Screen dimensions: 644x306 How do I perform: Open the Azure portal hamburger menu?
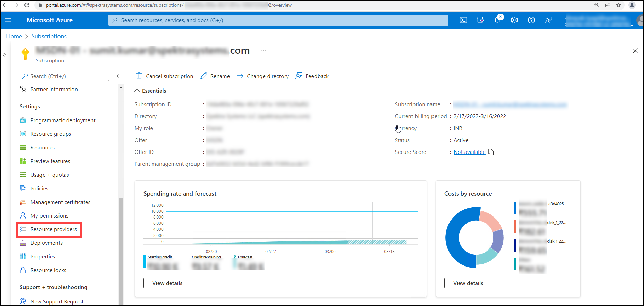[8, 20]
